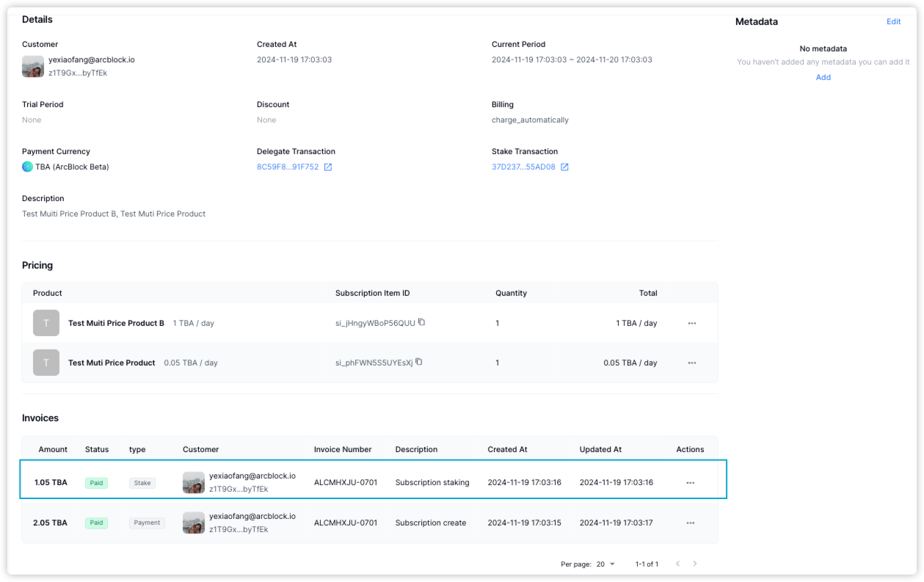
Task: Open delegate transaction 8C59F8...91F752 link
Action: (x=288, y=167)
